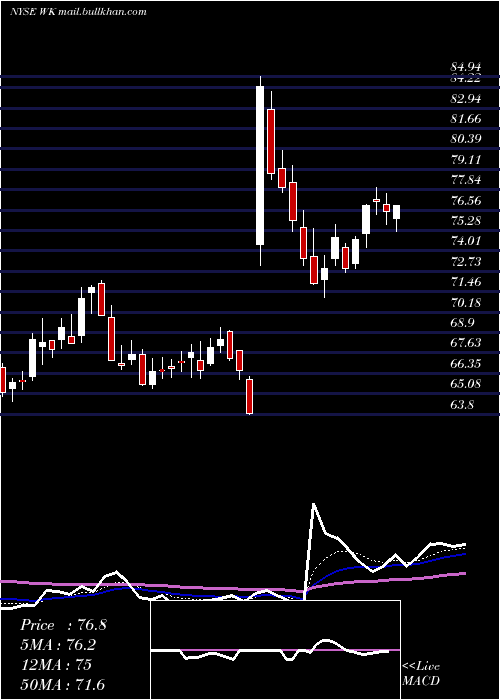This screenshot has height=700, width=500.
Task: Click the 'Price : 76.8' readout
Action: coord(63,625)
